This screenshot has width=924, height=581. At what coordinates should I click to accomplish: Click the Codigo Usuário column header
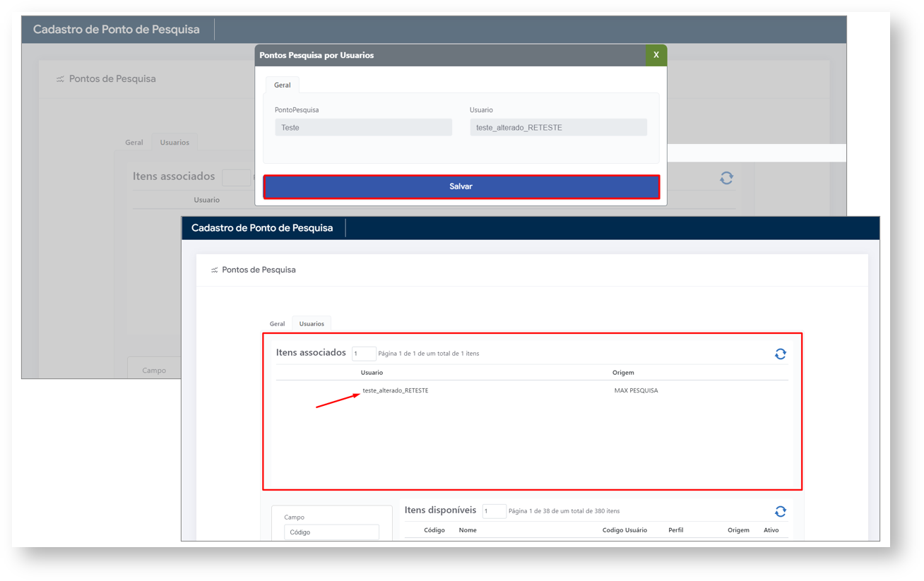coord(624,530)
